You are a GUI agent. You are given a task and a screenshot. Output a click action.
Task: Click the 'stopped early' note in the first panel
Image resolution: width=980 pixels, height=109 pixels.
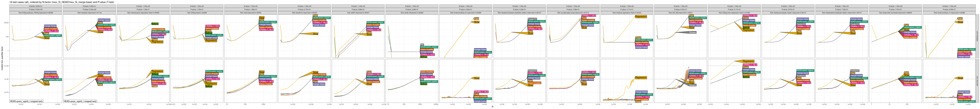point(26,101)
